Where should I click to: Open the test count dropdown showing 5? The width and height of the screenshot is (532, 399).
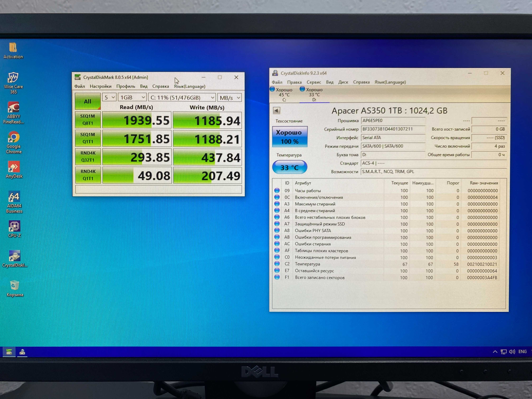pyautogui.click(x=109, y=97)
